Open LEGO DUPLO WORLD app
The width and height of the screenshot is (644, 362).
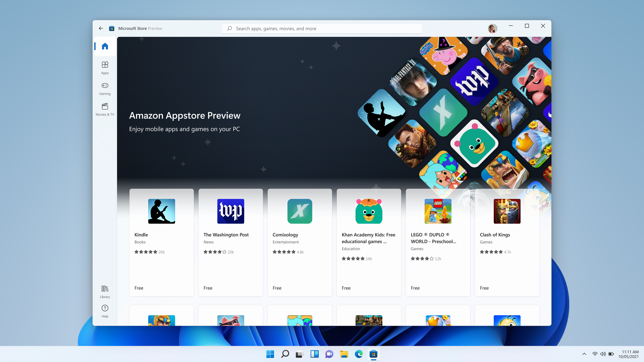coord(438,211)
